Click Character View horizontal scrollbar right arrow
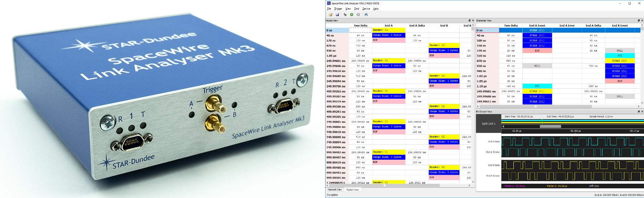Image resolution: width=644 pixels, height=198 pixels. point(639,106)
